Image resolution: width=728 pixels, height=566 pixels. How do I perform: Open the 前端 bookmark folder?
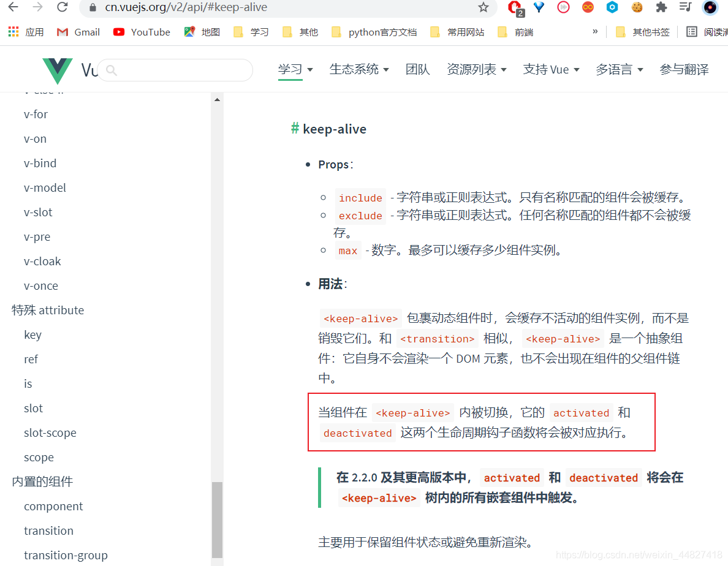(515, 32)
